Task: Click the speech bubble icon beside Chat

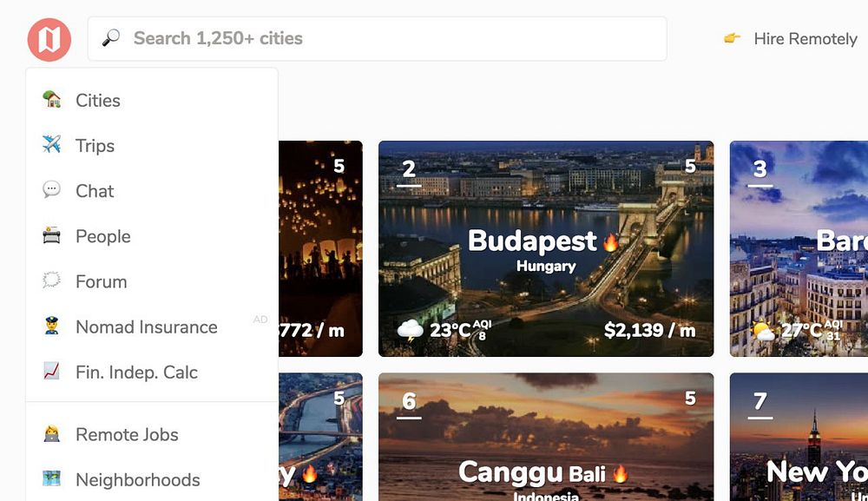Action: tap(51, 189)
